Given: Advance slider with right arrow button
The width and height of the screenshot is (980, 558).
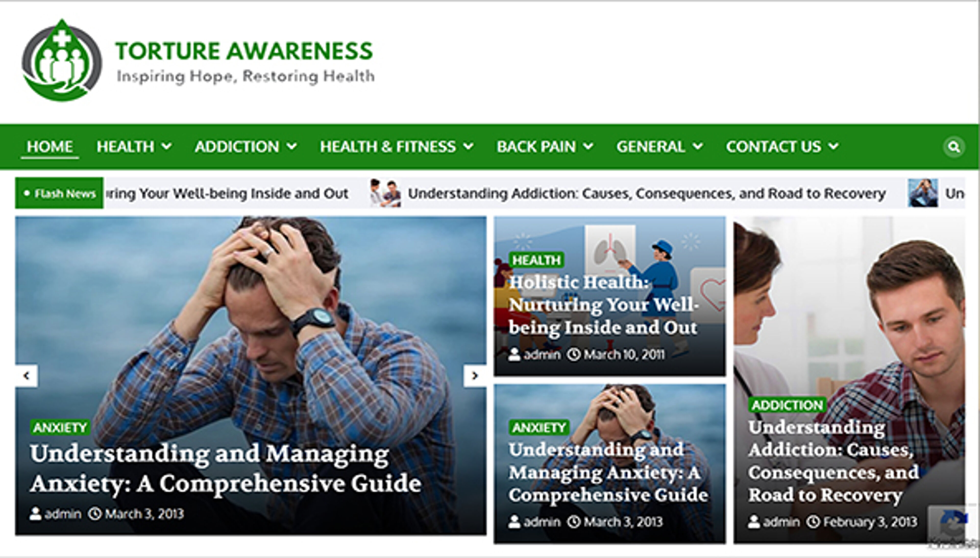Looking at the screenshot, I should [x=475, y=375].
